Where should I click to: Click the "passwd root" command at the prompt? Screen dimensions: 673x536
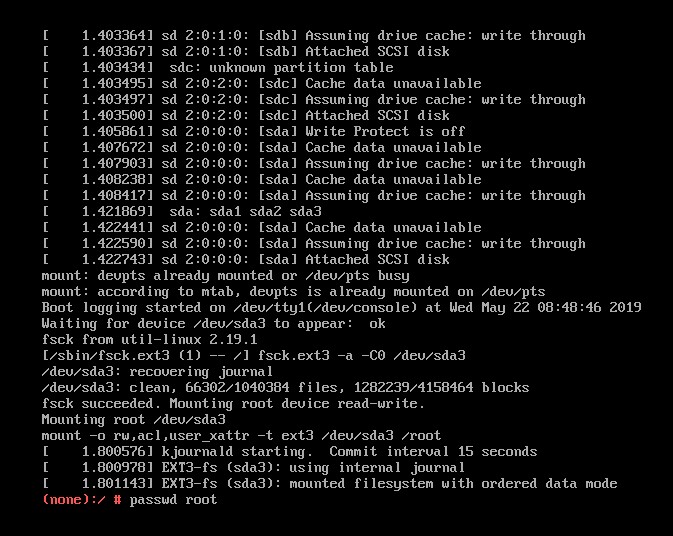(x=173, y=499)
